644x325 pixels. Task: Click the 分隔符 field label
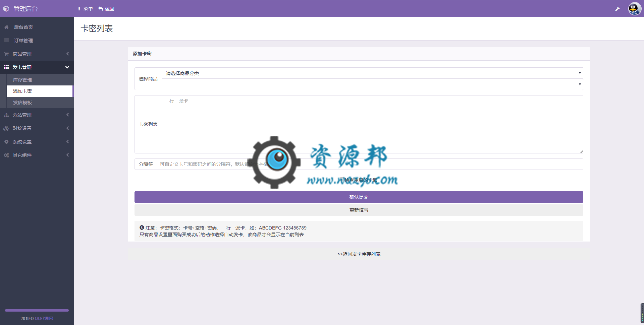(x=146, y=164)
